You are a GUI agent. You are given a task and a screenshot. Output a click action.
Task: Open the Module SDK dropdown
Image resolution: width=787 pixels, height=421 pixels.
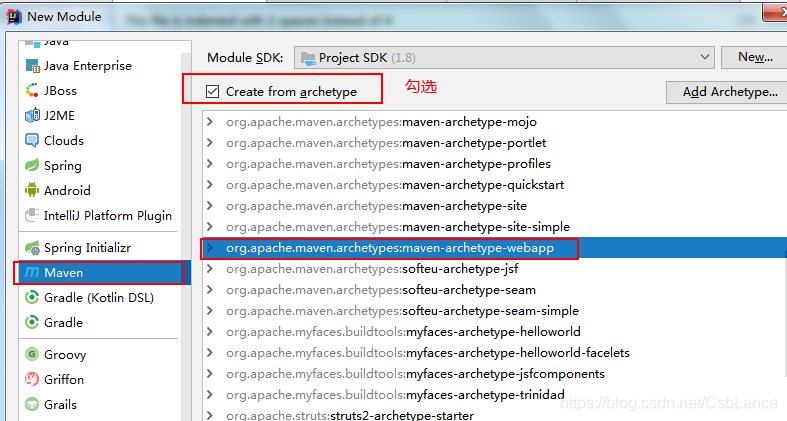504,58
